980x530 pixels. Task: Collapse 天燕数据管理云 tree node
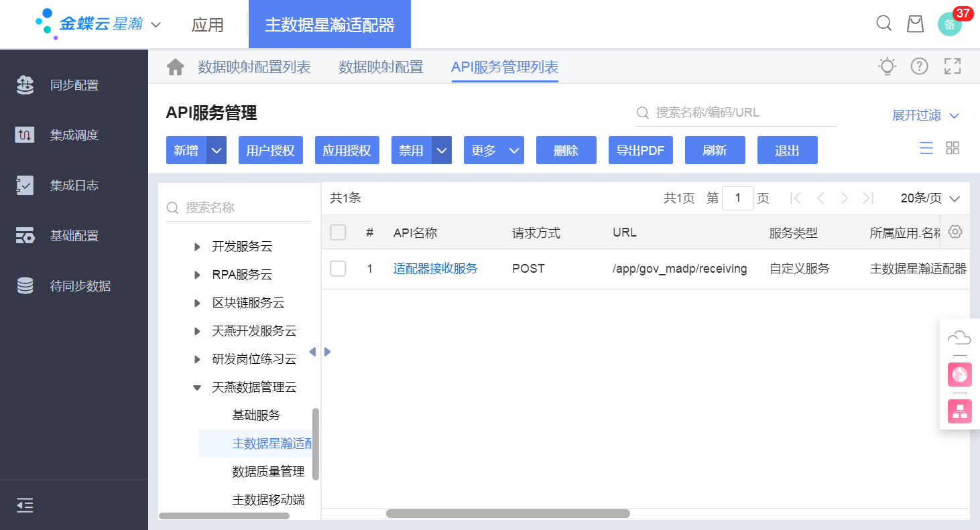(197, 387)
